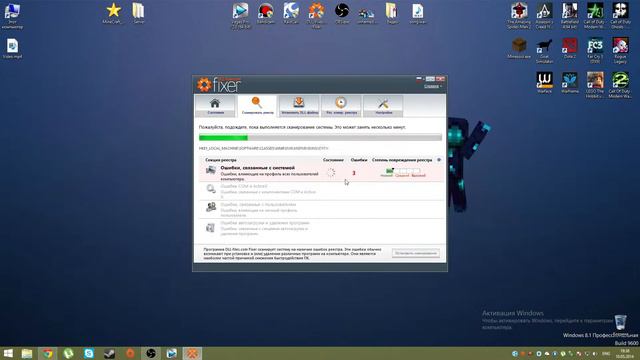This screenshot has width=640, height=360.
Task: Select the system-related errors row
Action: (x=322, y=173)
